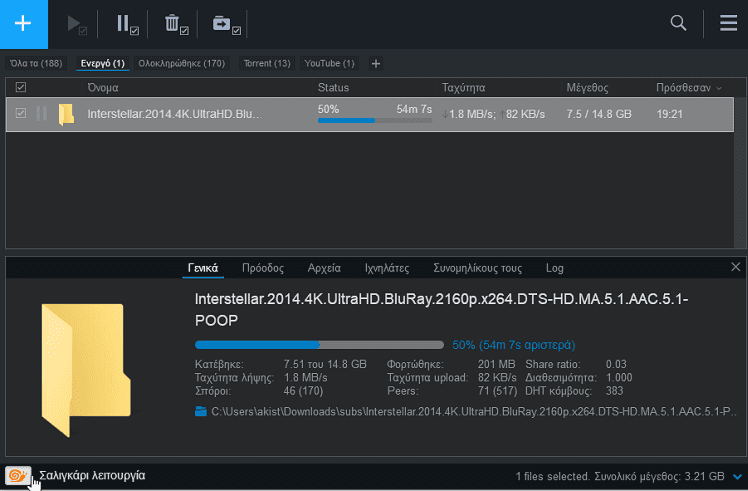Open Ολοκληρώθηκε (170) filter
Screen dimensions: 748x491
pos(181,63)
